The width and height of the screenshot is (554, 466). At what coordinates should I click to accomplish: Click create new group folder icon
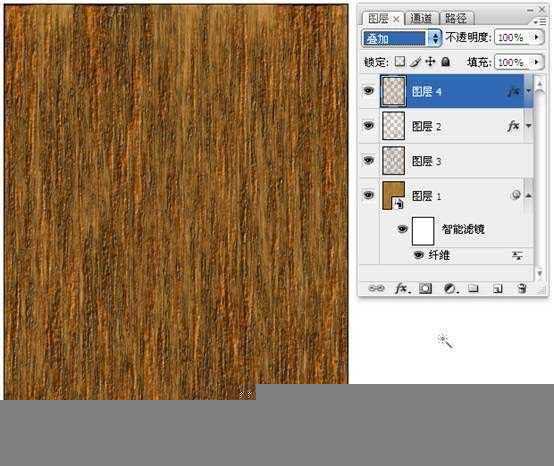pos(473,288)
